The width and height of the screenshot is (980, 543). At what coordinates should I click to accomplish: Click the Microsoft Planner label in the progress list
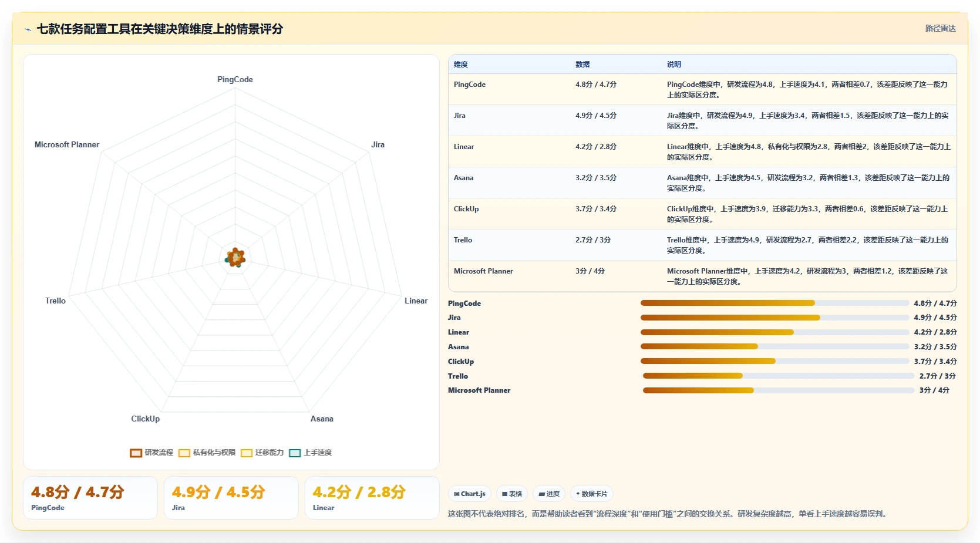(479, 390)
